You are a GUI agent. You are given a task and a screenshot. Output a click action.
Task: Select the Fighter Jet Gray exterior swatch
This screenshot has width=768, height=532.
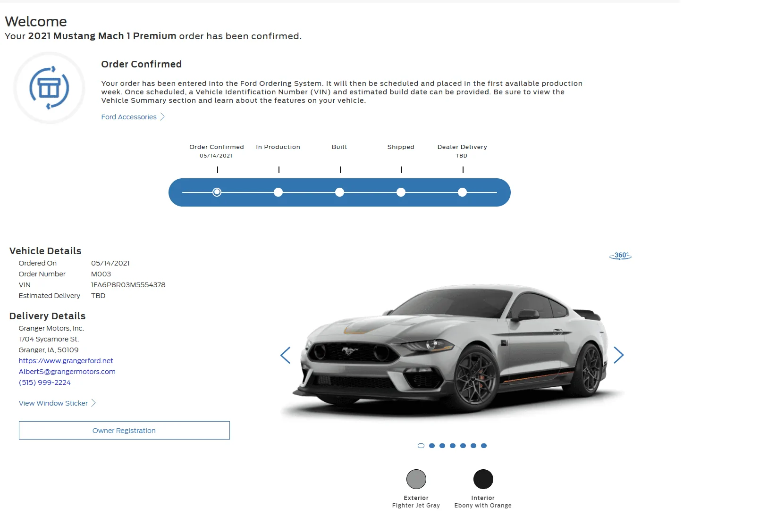(x=416, y=479)
